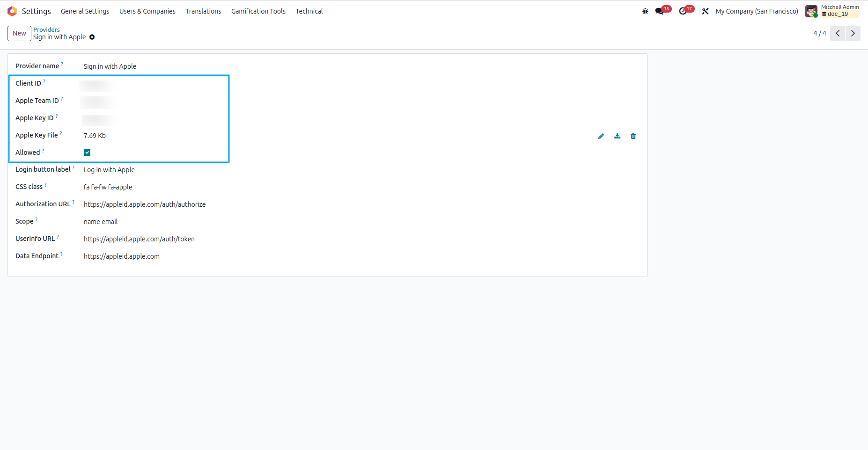Open the My Company (San Francisco) switcher
Viewport: 868px width, 450px height.
[757, 11]
